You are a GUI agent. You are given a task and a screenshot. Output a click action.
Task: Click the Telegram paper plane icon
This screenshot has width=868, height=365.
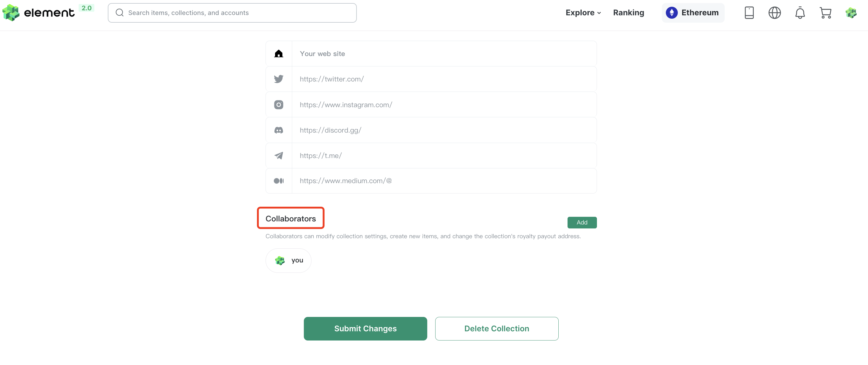click(x=279, y=155)
